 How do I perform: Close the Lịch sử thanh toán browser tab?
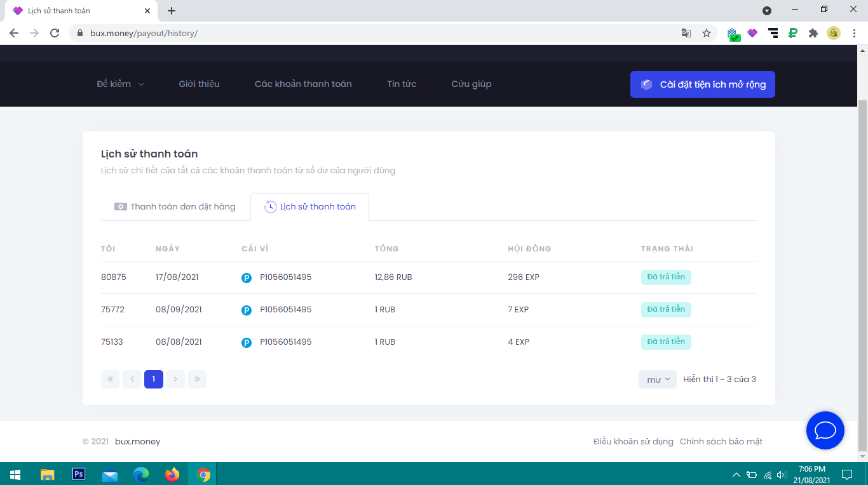[147, 11]
